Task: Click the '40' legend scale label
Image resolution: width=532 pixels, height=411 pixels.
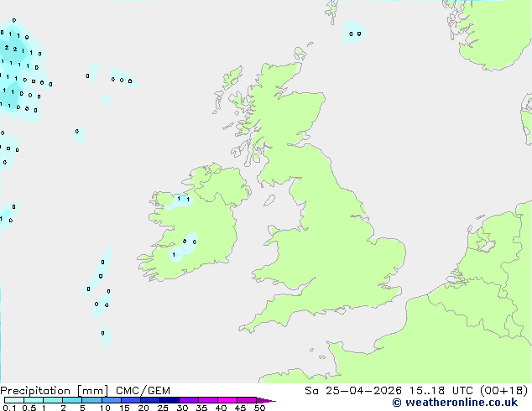Action: click(x=221, y=408)
